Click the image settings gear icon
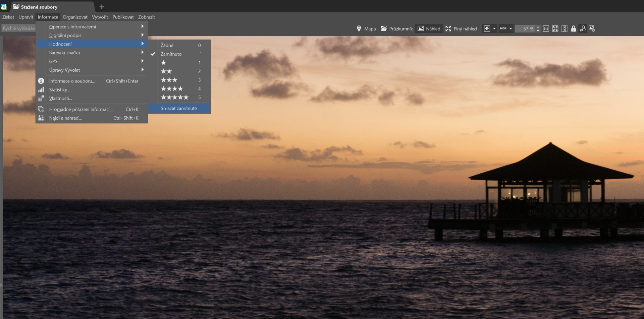This screenshot has width=644, height=319. tap(592, 29)
